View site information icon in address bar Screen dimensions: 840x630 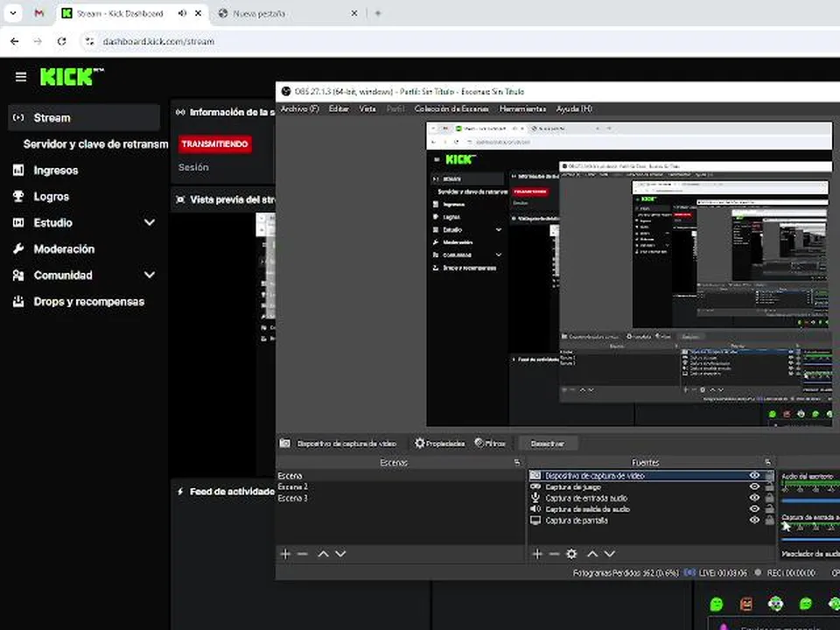[89, 41]
